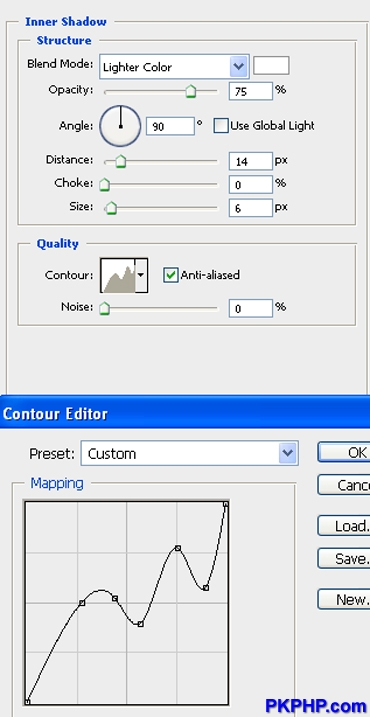Click the contour thumbnail preview
The image size is (370, 717).
pos(118,275)
